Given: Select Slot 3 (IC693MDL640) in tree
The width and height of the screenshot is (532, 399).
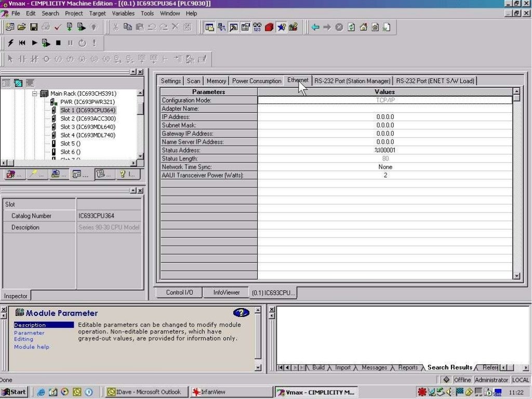Looking at the screenshot, I should point(87,127).
